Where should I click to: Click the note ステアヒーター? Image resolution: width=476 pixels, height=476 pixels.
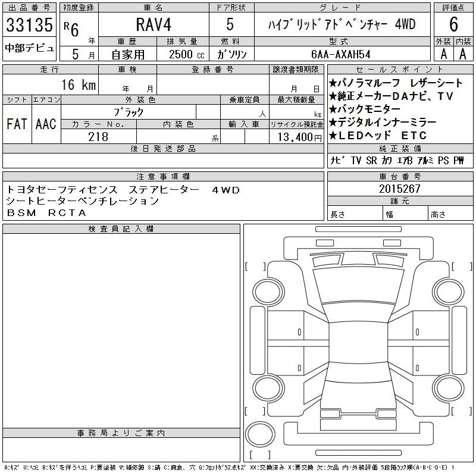(164, 190)
